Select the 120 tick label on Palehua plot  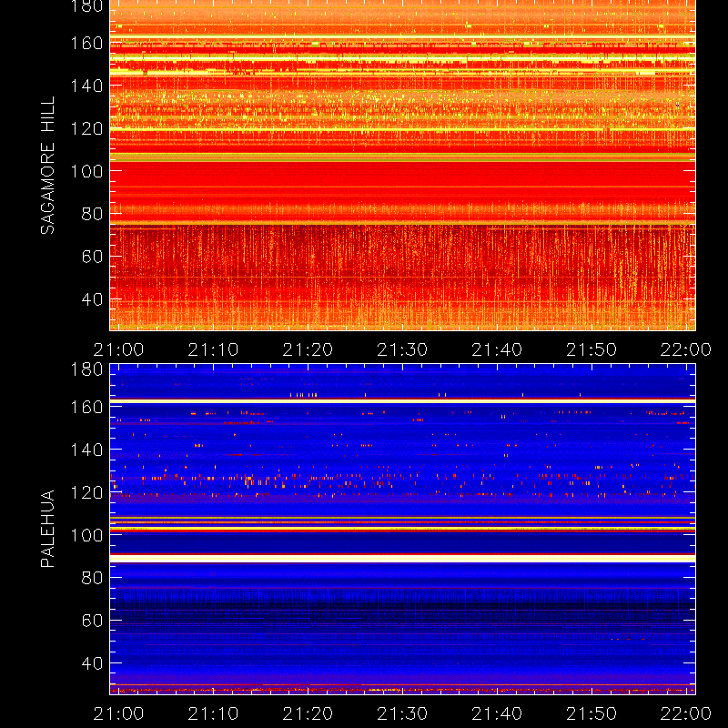tap(86, 492)
